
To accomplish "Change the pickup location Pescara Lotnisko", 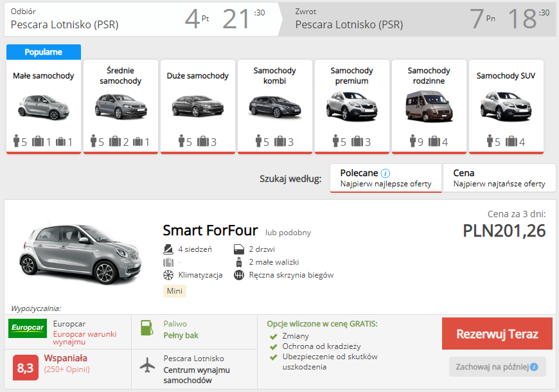I will click(x=65, y=25).
